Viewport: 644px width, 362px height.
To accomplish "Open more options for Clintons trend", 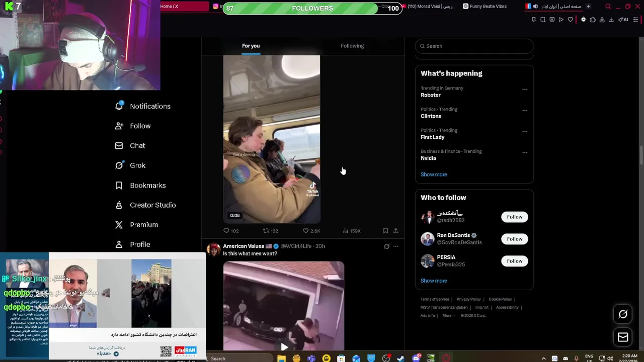I will [x=525, y=111].
